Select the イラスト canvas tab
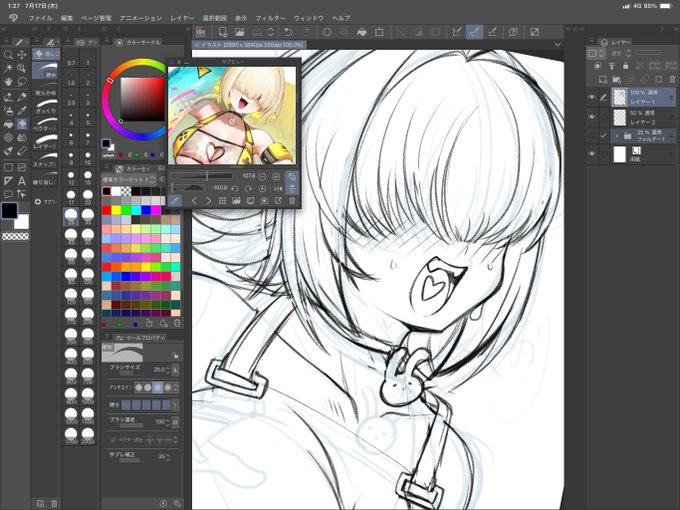This screenshot has width=680, height=510. [x=250, y=45]
